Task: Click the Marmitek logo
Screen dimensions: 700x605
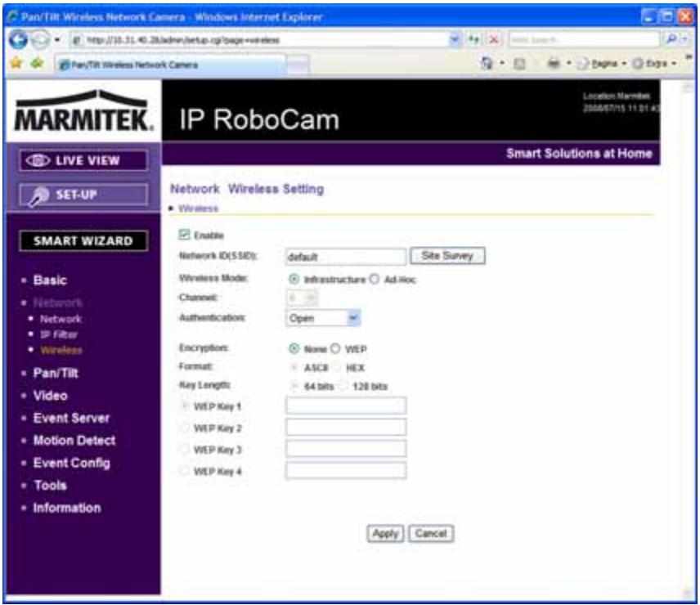Action: [83, 111]
